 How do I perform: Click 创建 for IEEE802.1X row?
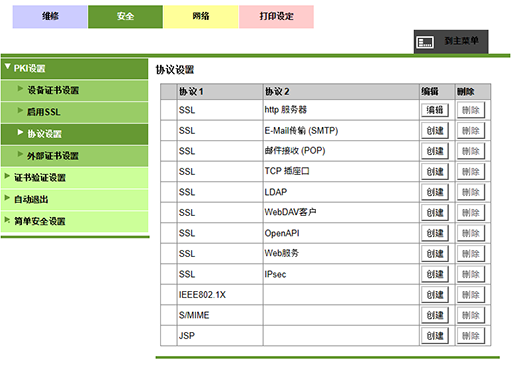click(435, 295)
